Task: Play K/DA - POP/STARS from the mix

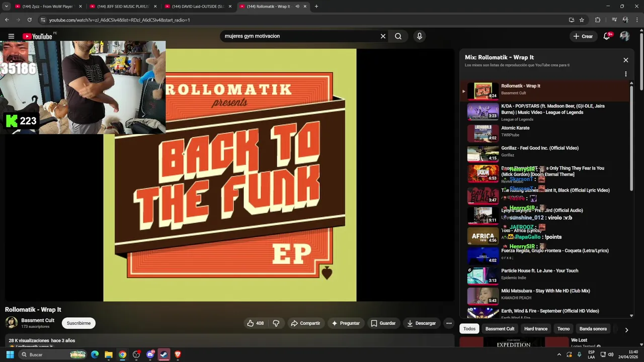Action: point(546,113)
